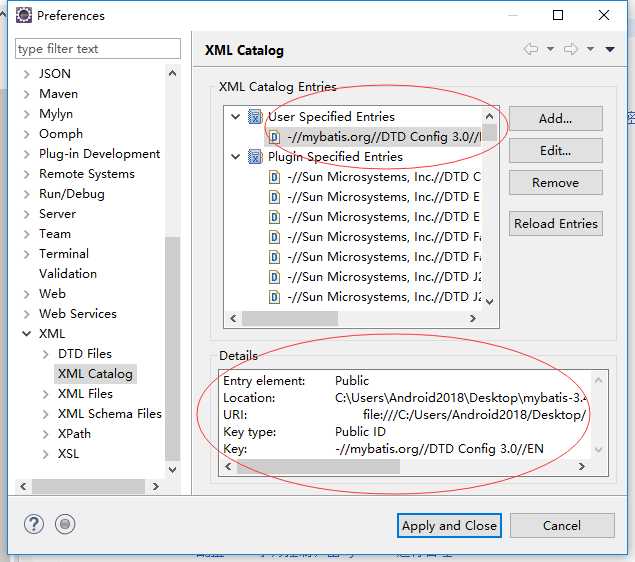Expand the XPath node

click(x=45, y=434)
